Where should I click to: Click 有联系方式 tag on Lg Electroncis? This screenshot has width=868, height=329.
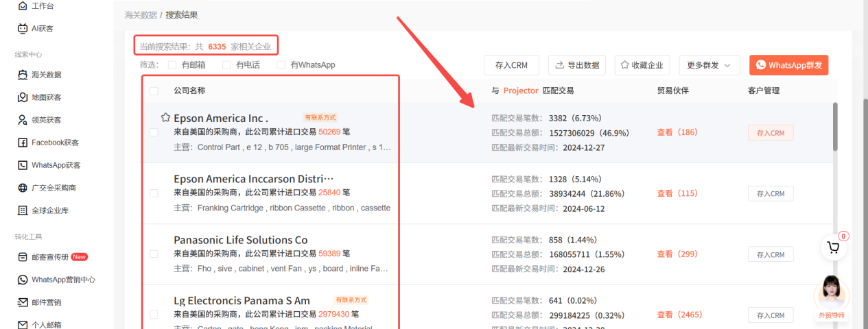(x=351, y=300)
